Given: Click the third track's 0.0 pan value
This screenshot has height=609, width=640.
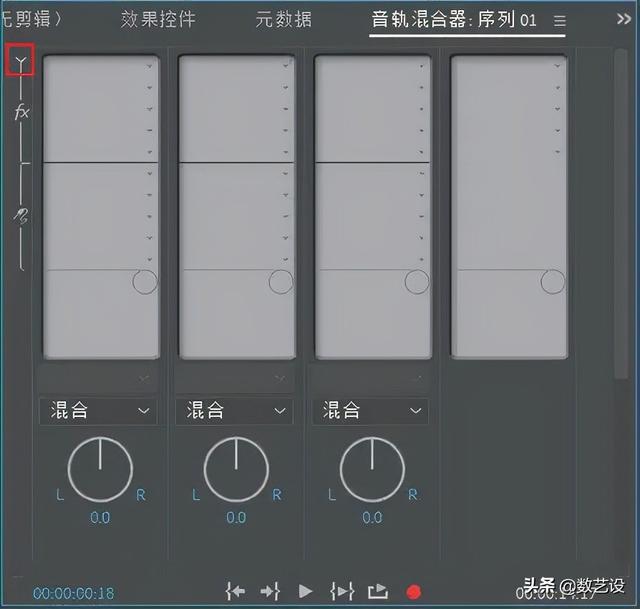Looking at the screenshot, I should pos(372,517).
